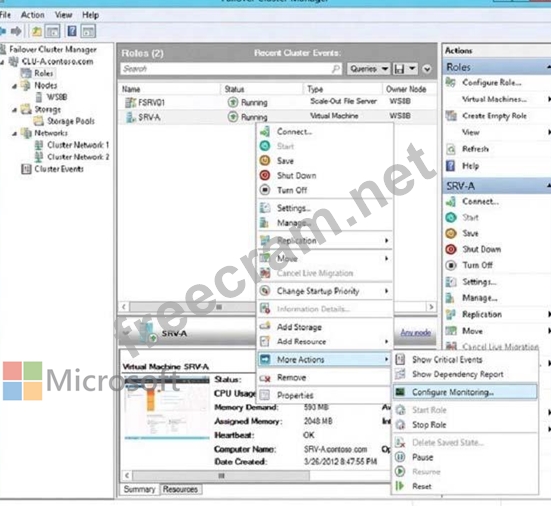Click the Properties icon in context menu
The image size is (551, 506).
tap(265, 395)
